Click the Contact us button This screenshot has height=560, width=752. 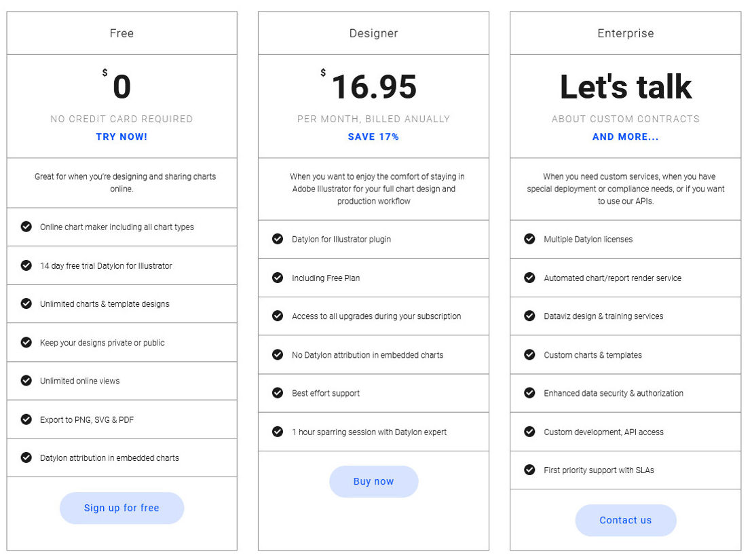click(x=626, y=520)
